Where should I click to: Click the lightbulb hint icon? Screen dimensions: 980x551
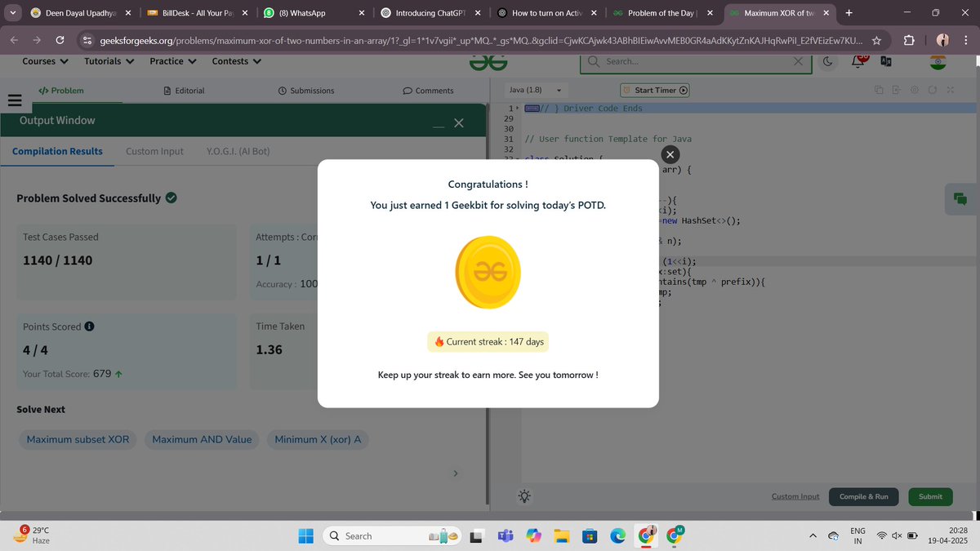[523, 496]
